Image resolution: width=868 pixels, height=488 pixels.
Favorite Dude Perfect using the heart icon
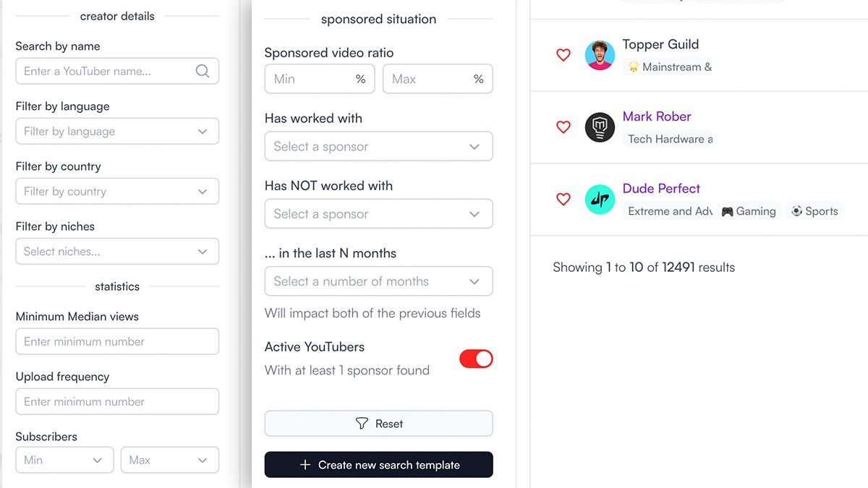[x=563, y=200]
